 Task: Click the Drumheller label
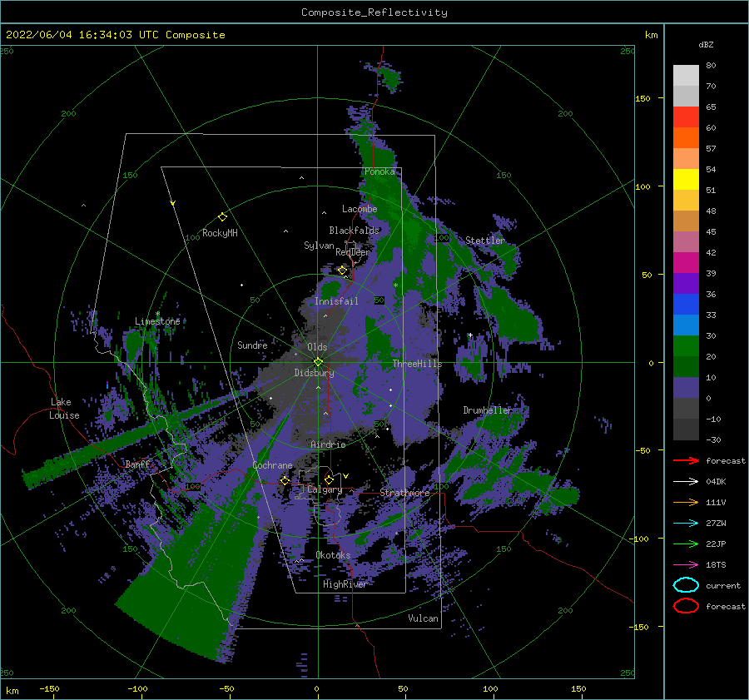488,410
